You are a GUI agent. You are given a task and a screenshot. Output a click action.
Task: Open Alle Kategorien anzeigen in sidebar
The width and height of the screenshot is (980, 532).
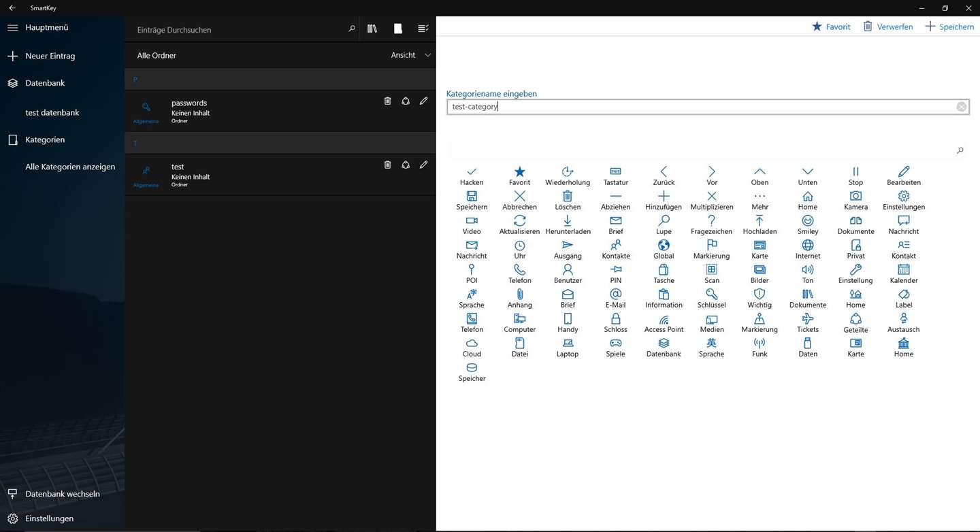coord(70,167)
